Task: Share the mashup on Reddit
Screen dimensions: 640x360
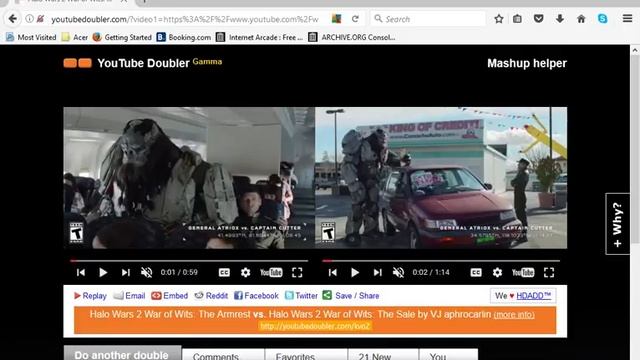Action: pos(211,296)
